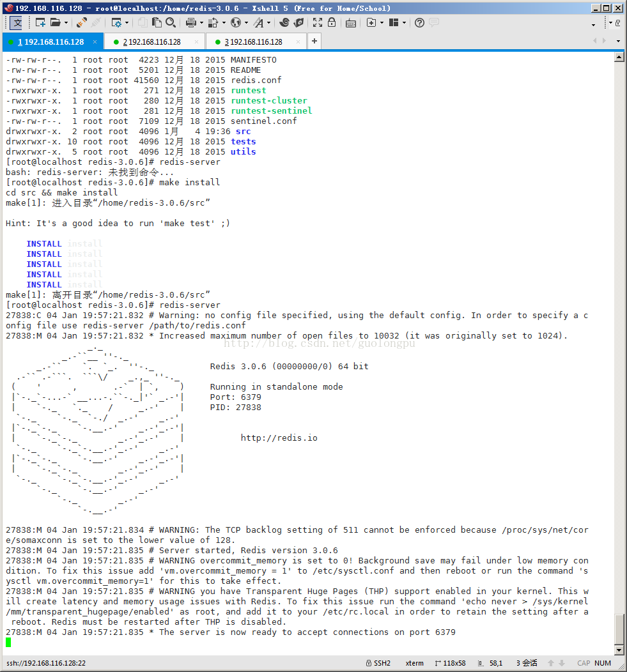Add a new tab with plus button

314,41
